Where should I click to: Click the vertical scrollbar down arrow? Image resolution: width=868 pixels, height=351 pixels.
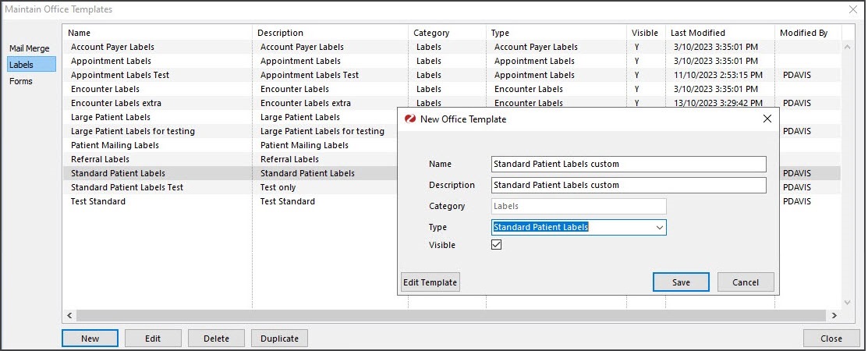[x=846, y=303]
